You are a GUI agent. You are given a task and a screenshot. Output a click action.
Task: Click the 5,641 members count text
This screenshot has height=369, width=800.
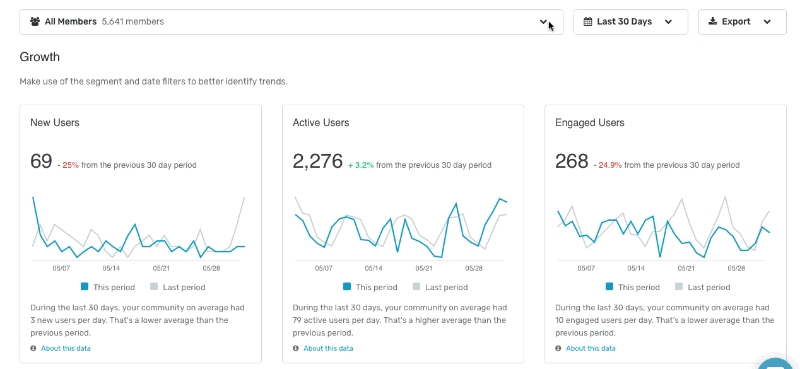click(x=133, y=22)
